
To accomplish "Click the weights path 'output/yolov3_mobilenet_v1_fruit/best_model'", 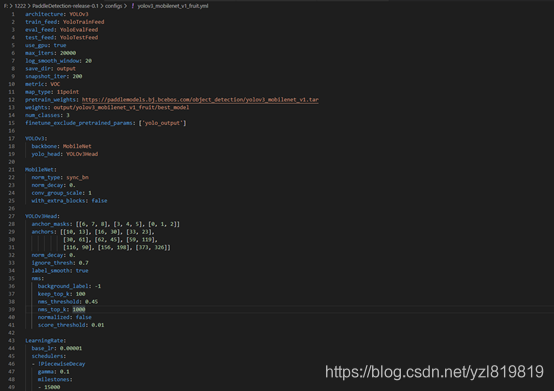I will coord(121,107).
